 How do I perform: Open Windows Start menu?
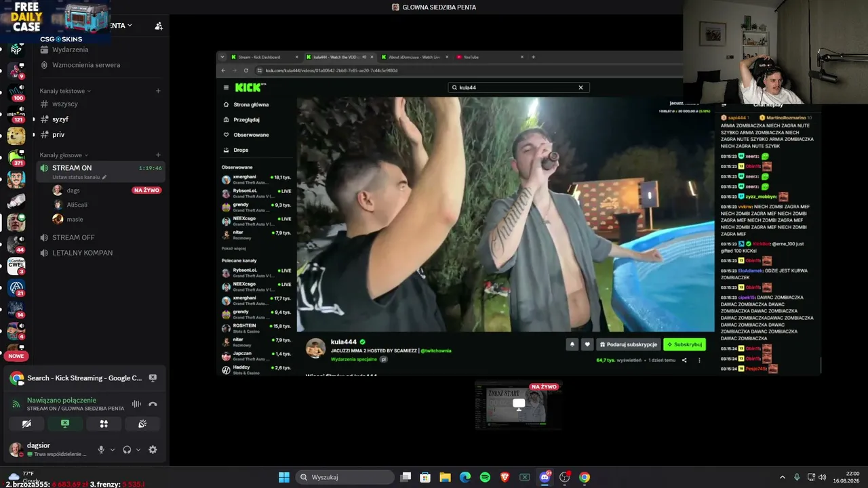click(284, 477)
